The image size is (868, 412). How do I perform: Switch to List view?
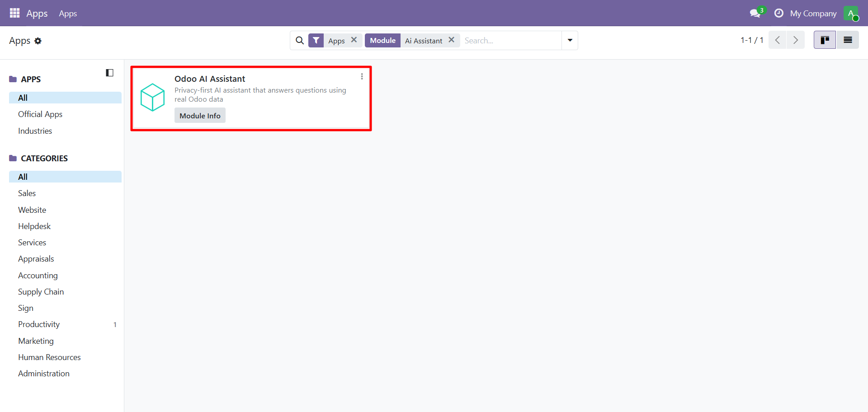848,40
